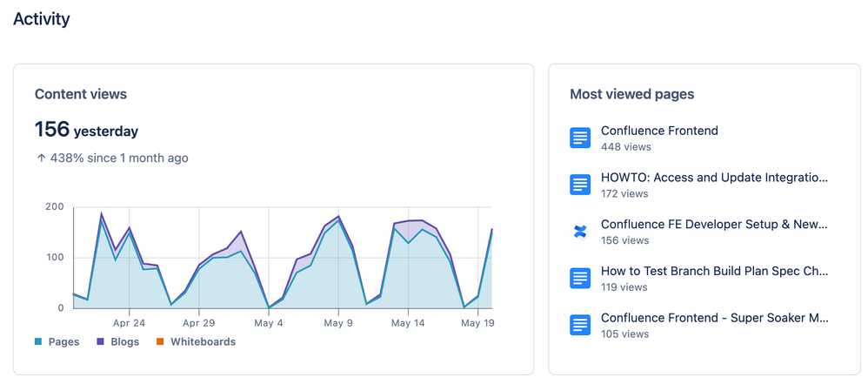Click the Confluence logo icon beside FE Developer Setup
Viewport: 868px width, 384px height.
pos(580,231)
